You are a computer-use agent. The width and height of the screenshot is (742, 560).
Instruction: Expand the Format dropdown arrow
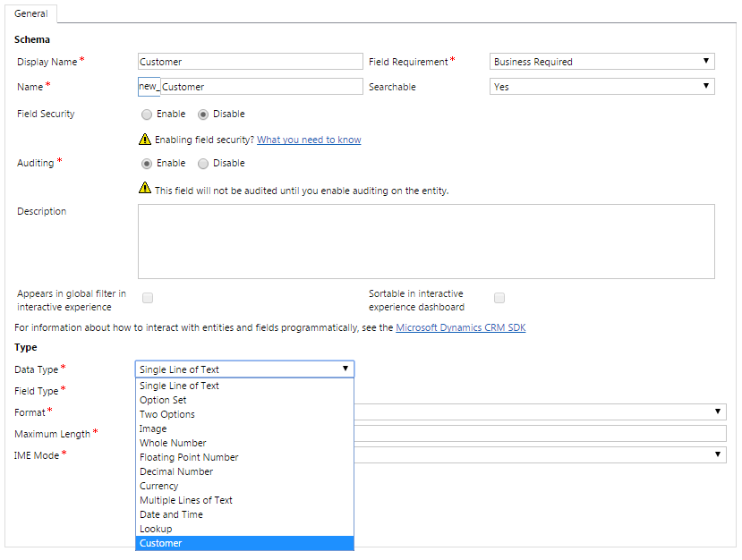click(x=718, y=412)
